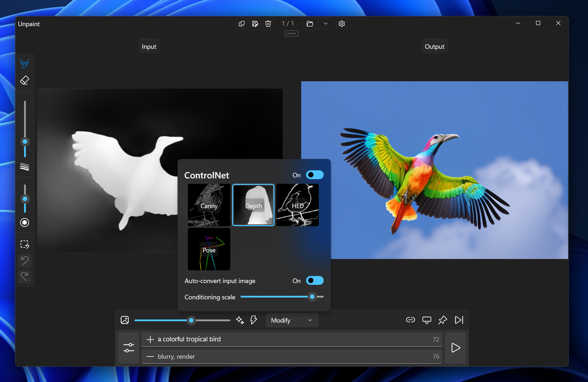Click the lightning bolt turbo icon
Image resolution: width=588 pixels, height=382 pixels.
(254, 320)
